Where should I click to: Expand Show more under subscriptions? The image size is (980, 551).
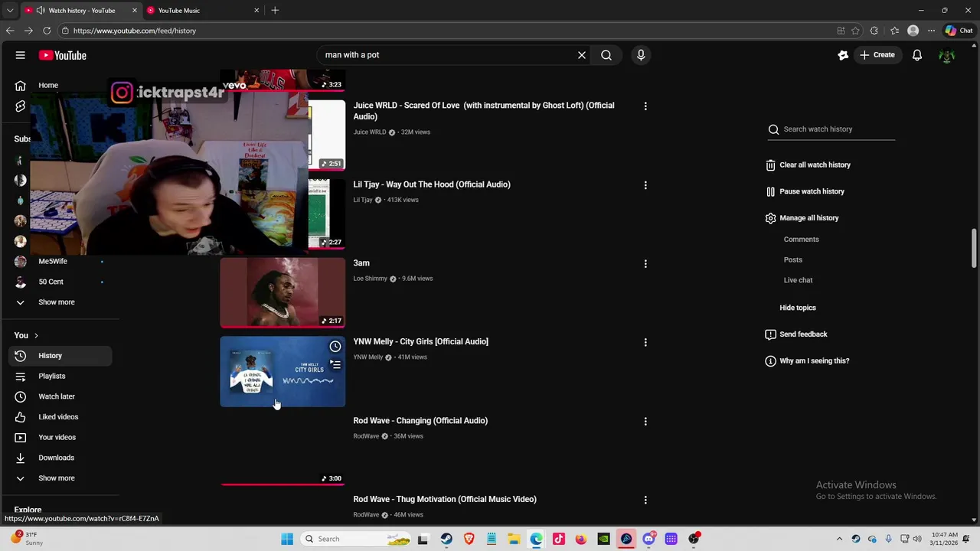point(60,302)
